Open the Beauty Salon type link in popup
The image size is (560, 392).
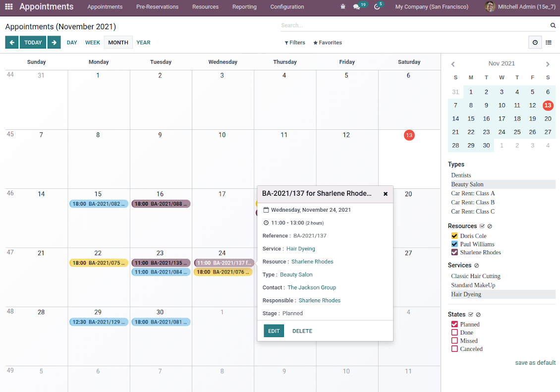coord(296,275)
